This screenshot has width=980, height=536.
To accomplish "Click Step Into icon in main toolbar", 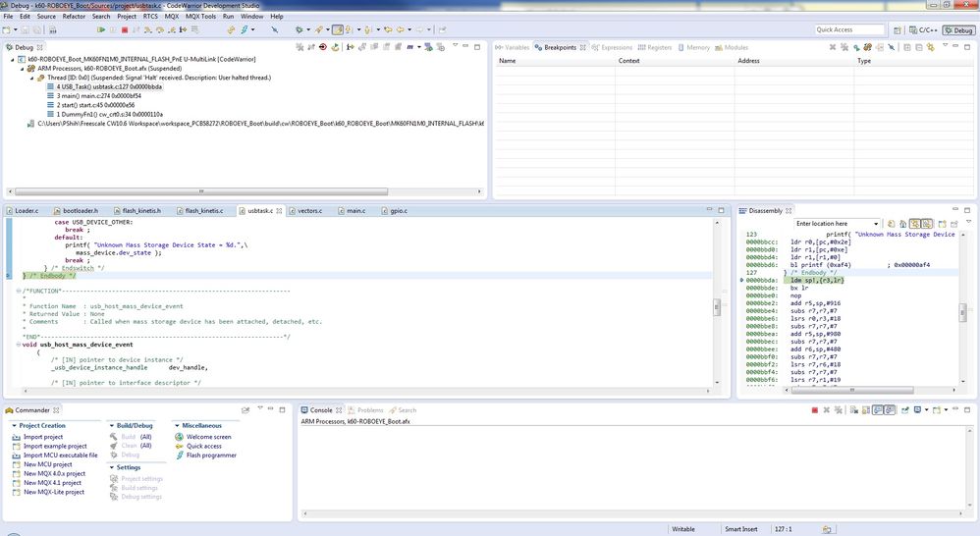I will click(x=148, y=29).
